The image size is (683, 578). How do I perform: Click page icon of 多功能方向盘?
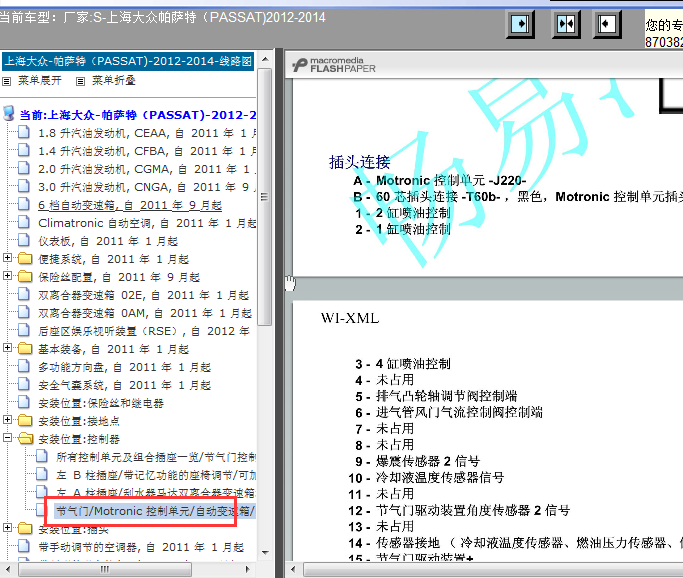[24, 366]
